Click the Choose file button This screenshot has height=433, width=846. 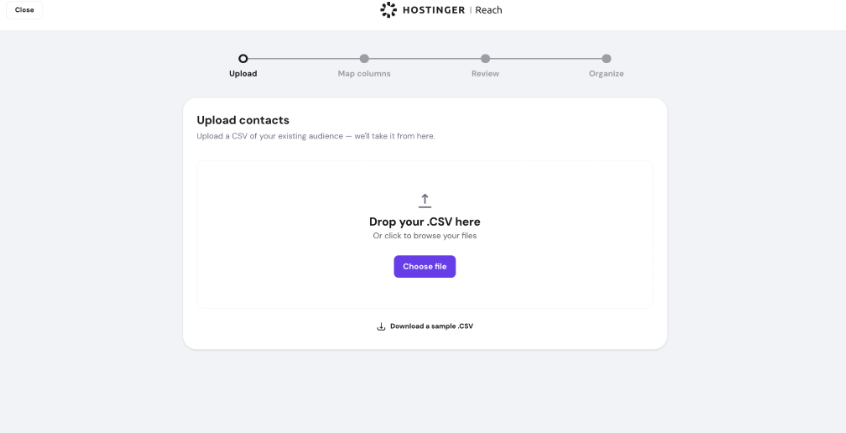click(425, 266)
